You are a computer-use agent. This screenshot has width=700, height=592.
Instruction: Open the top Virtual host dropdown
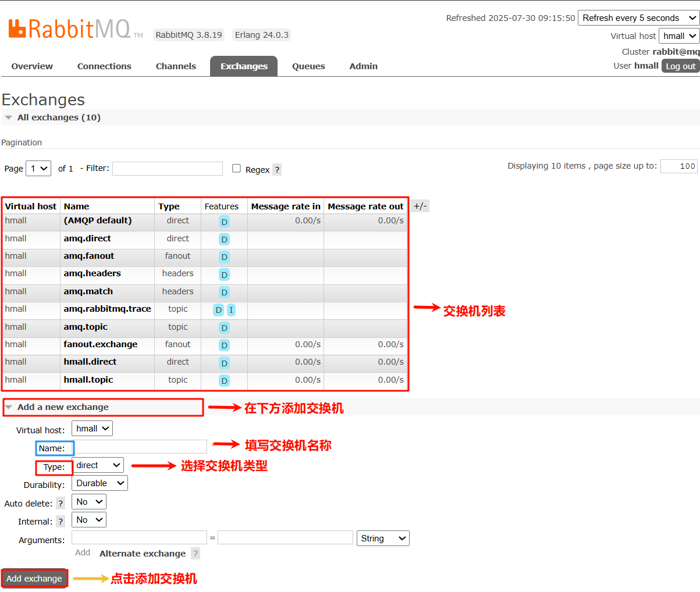pyautogui.click(x=679, y=36)
